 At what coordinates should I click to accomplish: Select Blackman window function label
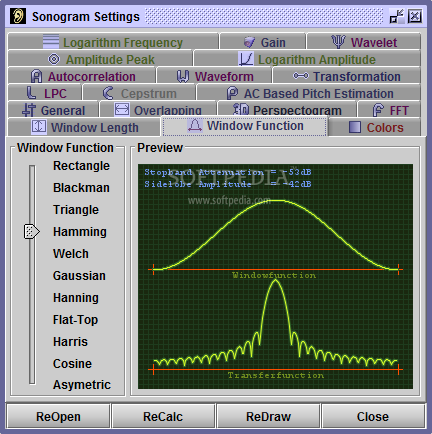pos(81,188)
